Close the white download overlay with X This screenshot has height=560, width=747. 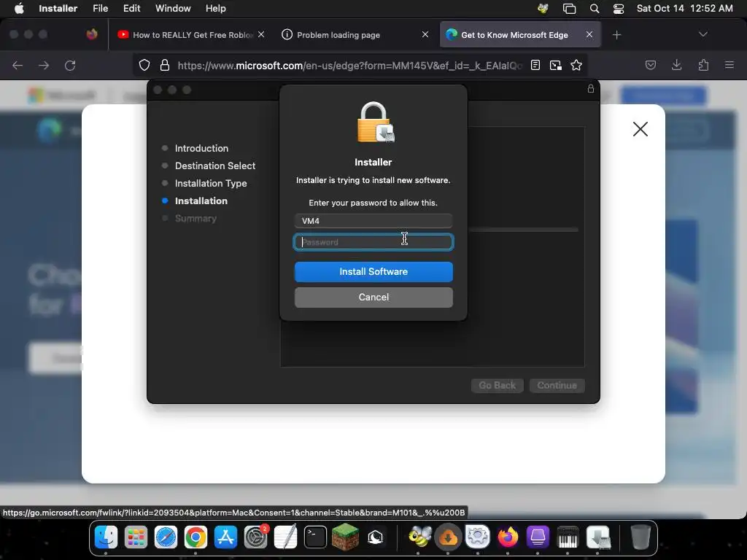(x=640, y=129)
